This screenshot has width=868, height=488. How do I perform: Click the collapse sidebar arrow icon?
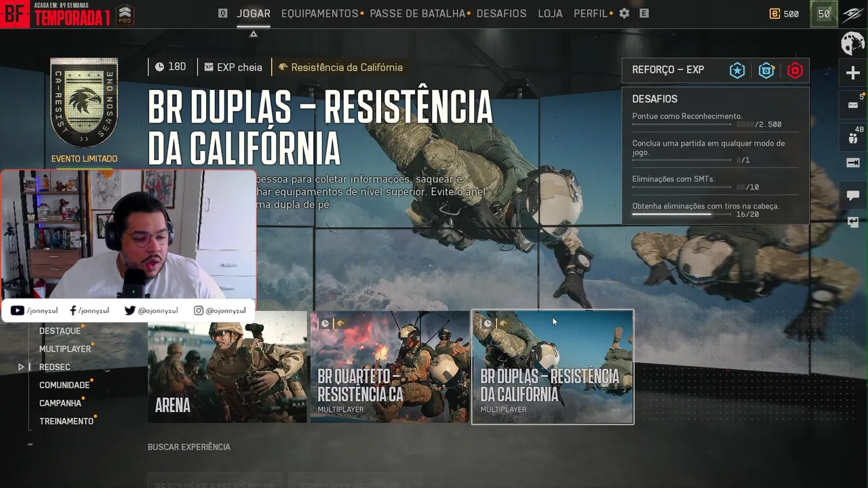pyautogui.click(x=853, y=163)
